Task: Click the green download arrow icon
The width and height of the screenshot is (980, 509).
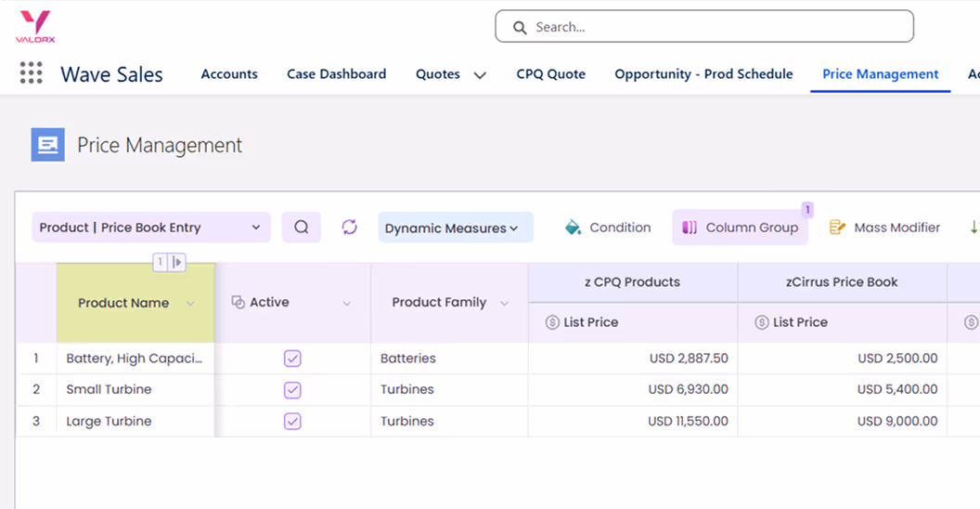Action: (x=974, y=228)
